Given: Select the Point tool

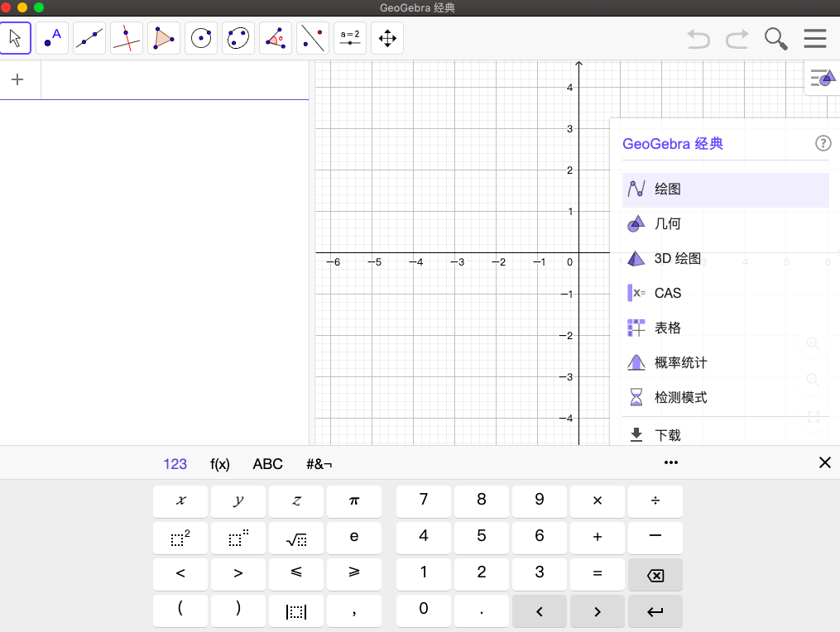Looking at the screenshot, I should tap(51, 38).
